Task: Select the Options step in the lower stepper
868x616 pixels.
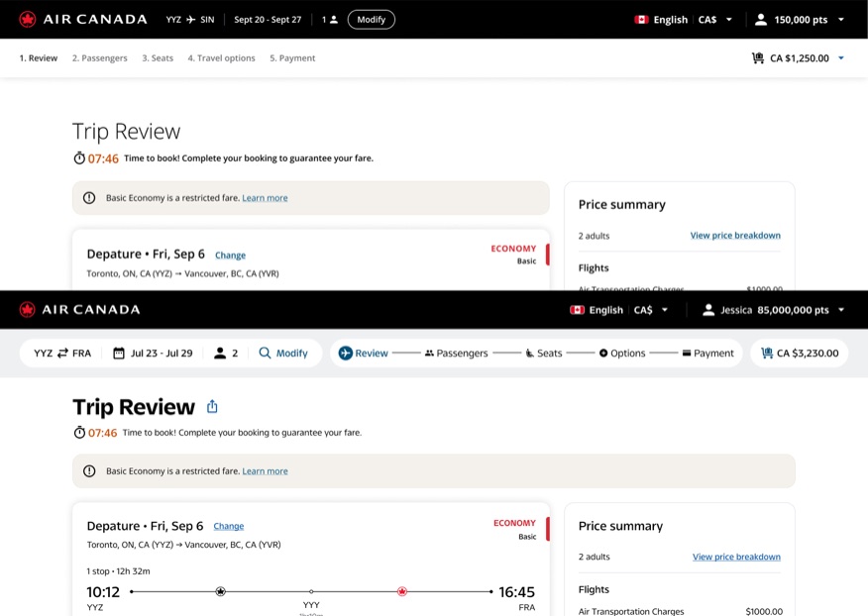Action: point(622,354)
